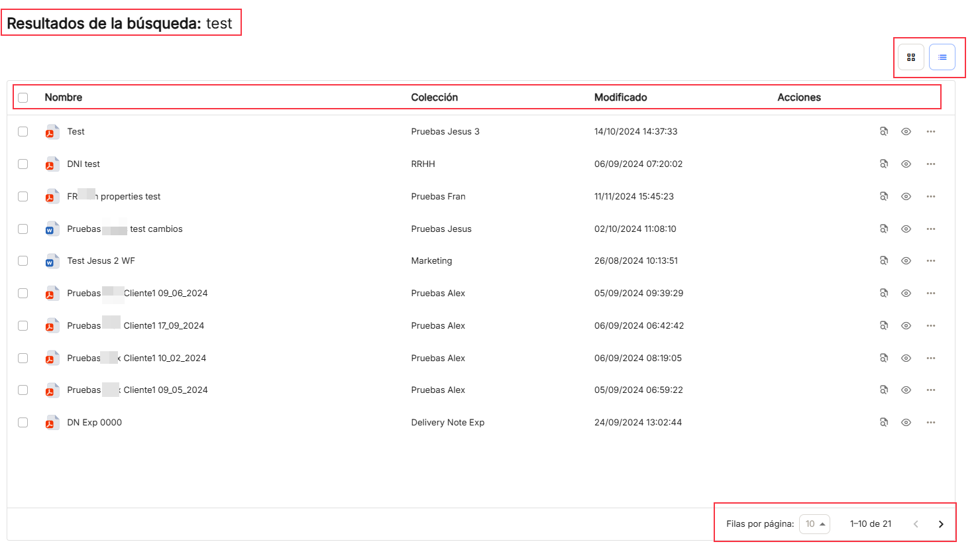Image resolution: width=980 pixels, height=550 pixels.
Task: Preview Test Jesus 2 WF document
Action: coord(906,260)
